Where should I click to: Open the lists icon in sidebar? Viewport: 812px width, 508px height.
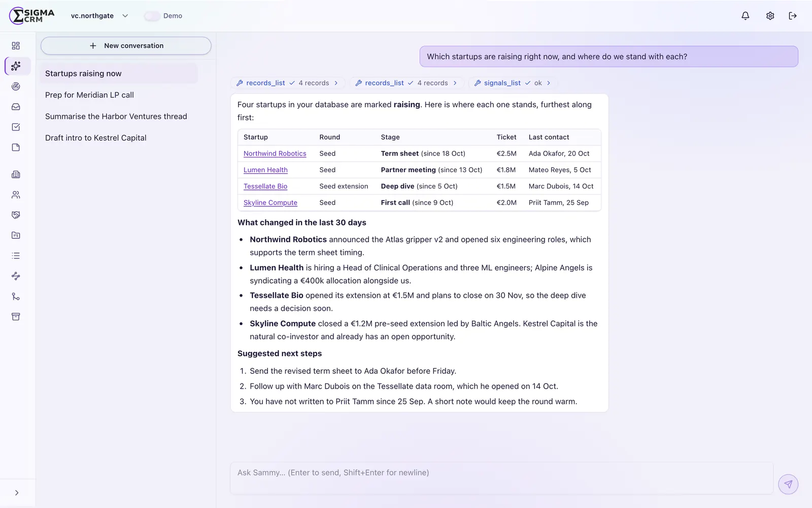click(x=16, y=256)
